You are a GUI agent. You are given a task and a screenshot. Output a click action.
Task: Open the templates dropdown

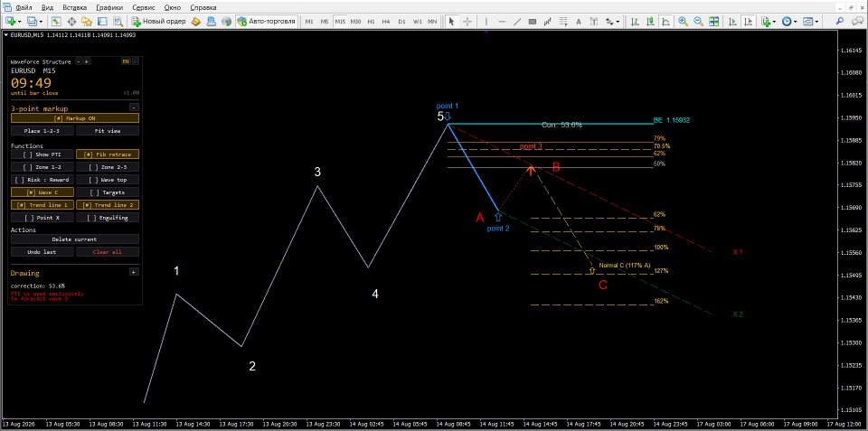click(x=817, y=21)
